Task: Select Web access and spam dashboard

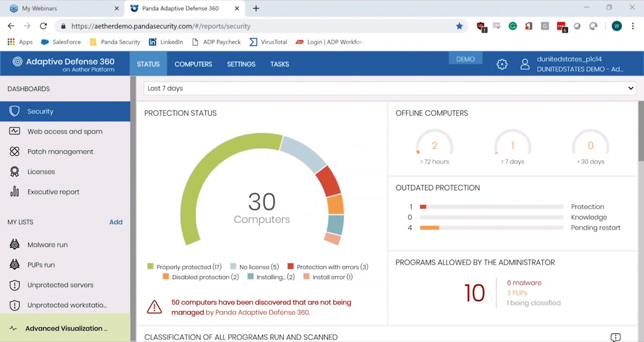Action: 65,131
